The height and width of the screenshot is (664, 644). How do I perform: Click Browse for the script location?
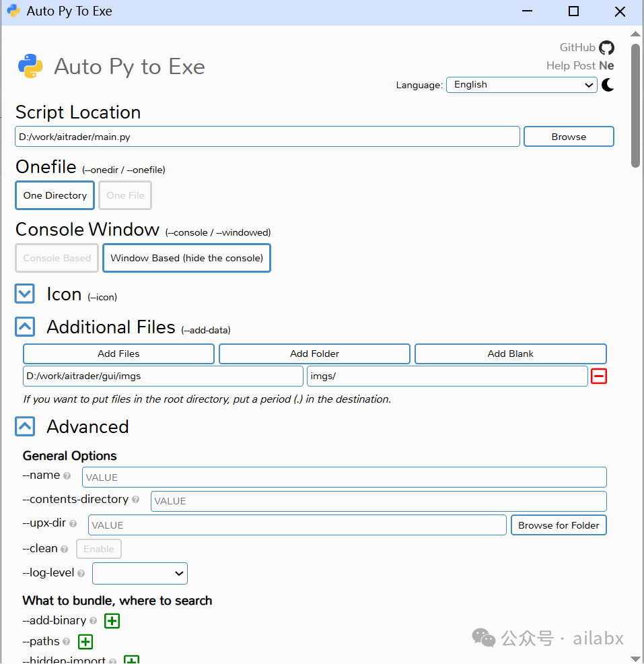click(x=569, y=137)
